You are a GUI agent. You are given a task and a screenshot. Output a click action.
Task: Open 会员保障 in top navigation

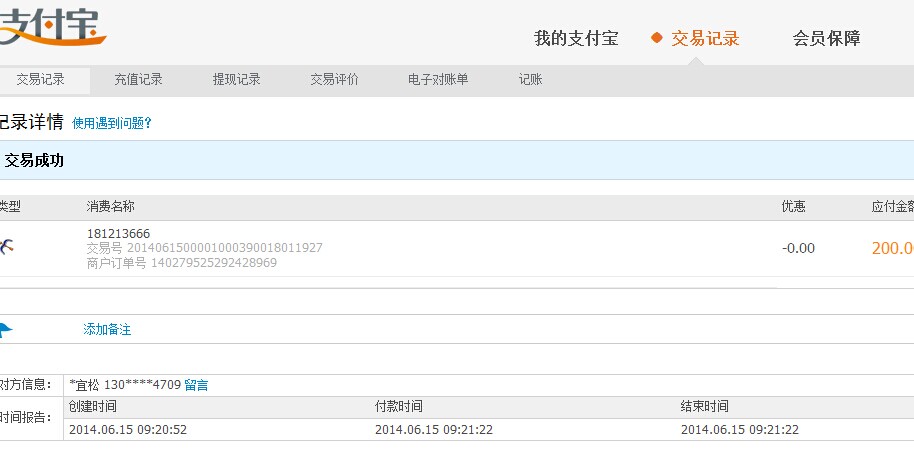tap(827, 38)
